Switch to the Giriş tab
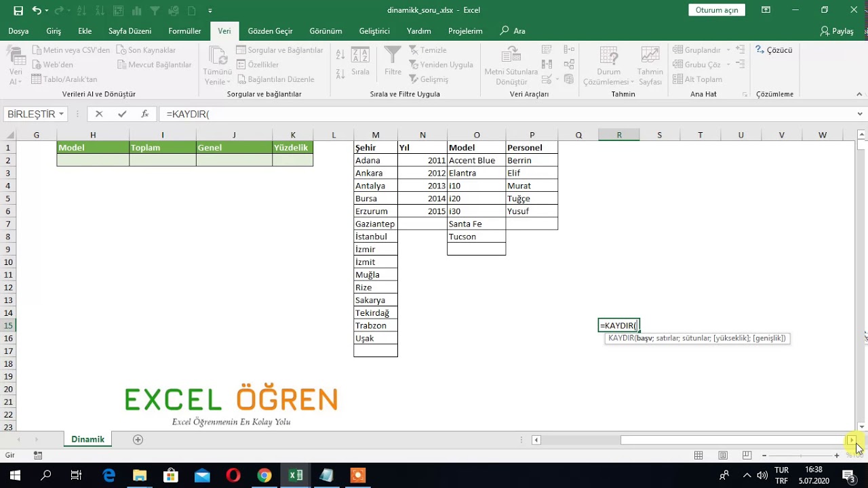868x488 pixels. (x=54, y=31)
